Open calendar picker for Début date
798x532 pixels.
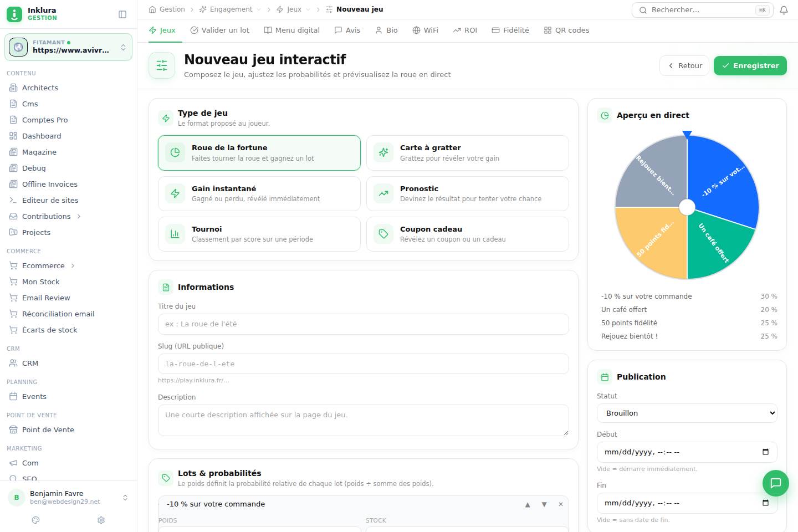click(x=765, y=452)
